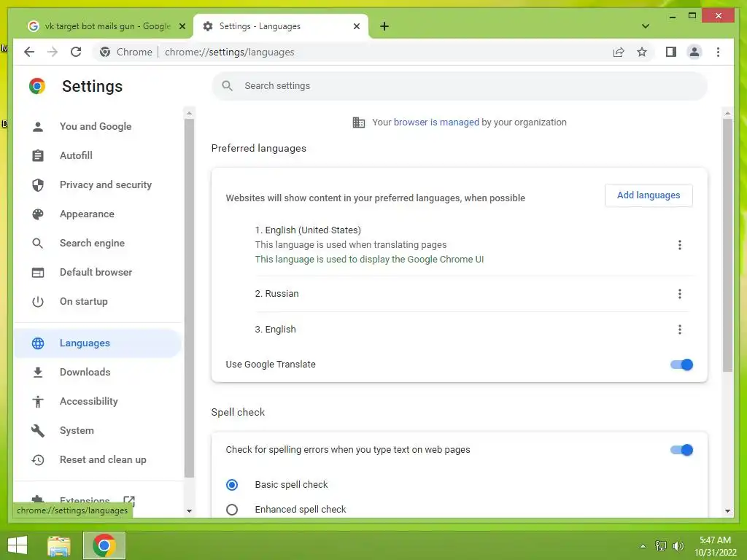Click the browser icon beside Default browser
The height and width of the screenshot is (560, 747).
coord(38,272)
